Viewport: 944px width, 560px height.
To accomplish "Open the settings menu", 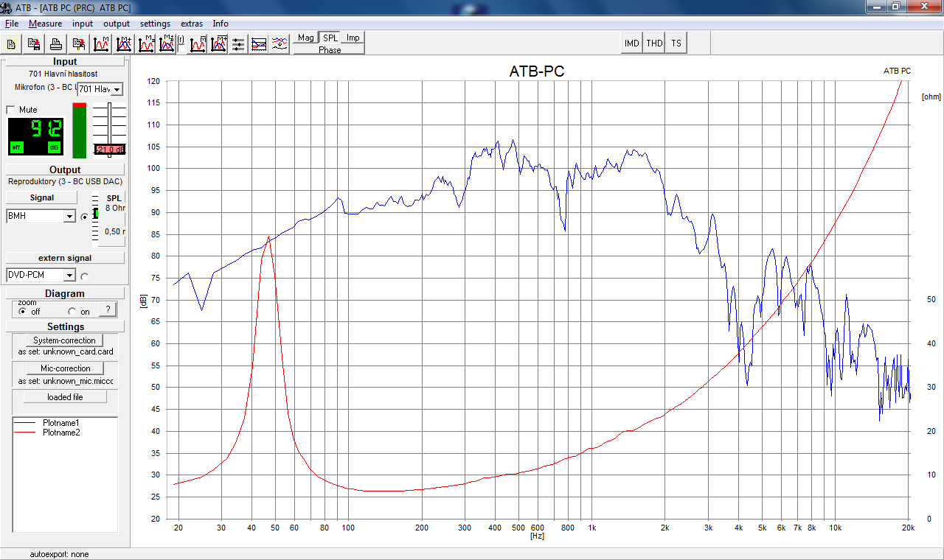I will [x=155, y=24].
